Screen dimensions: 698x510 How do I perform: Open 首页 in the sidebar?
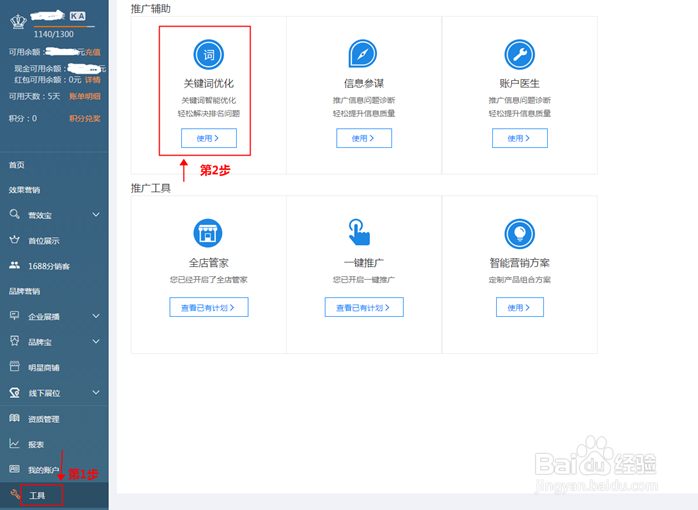tap(17, 165)
